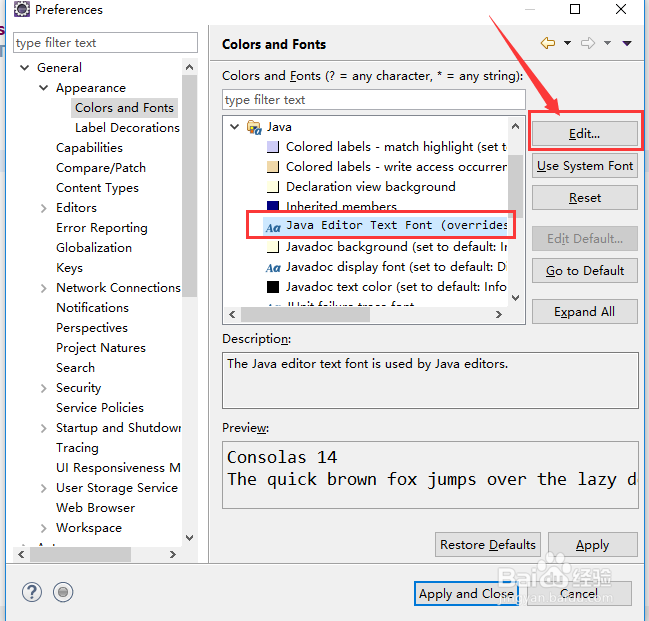Click the fonts list scroll-up arrow
The width and height of the screenshot is (649, 621).
click(x=516, y=126)
